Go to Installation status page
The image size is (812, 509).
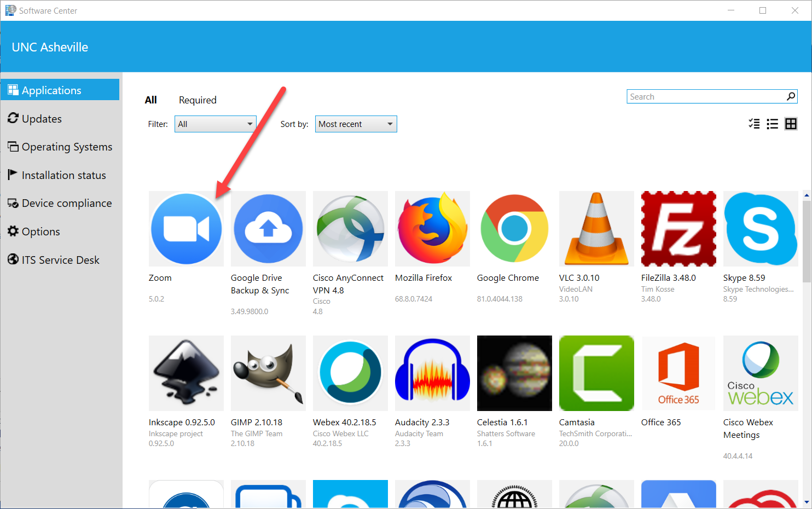tap(63, 175)
